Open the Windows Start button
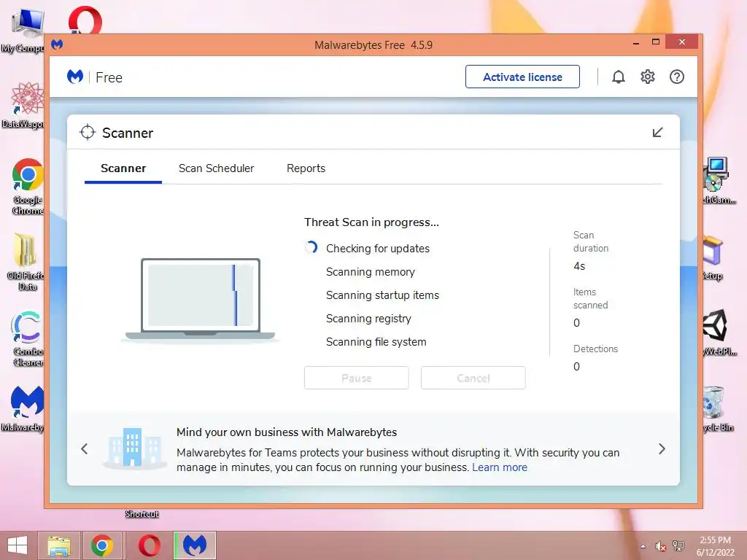This screenshot has height=560, width=747. pyautogui.click(x=18, y=545)
